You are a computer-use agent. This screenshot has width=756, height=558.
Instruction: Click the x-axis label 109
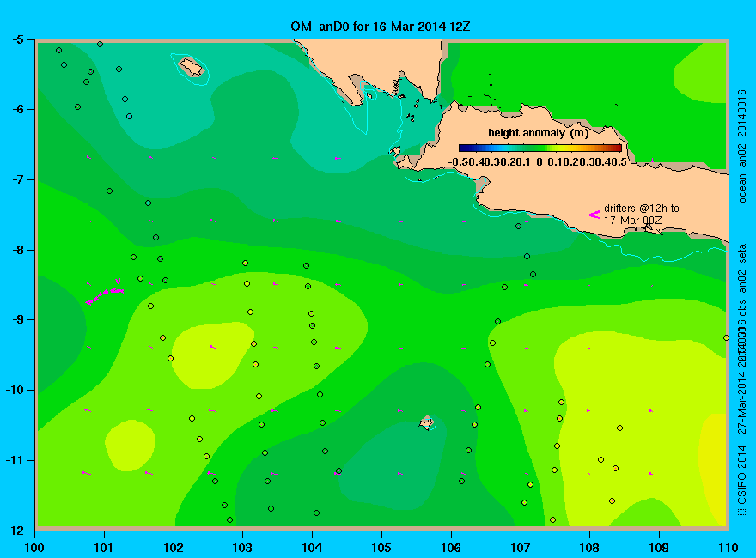(659, 548)
